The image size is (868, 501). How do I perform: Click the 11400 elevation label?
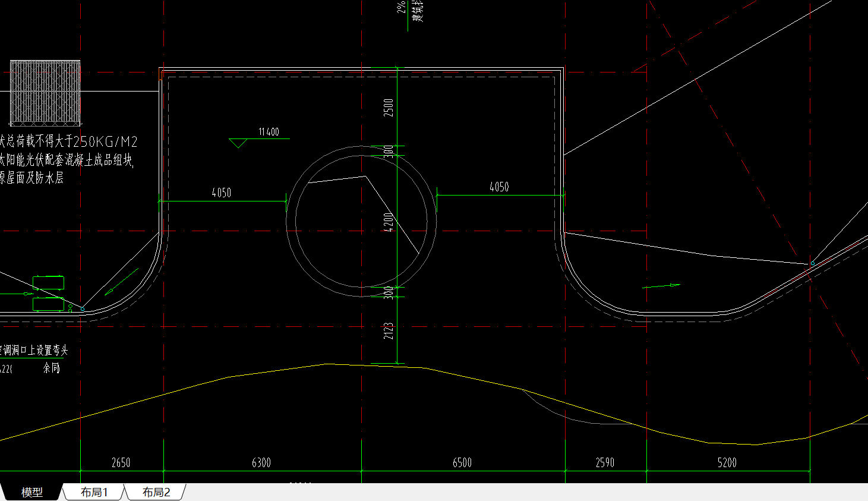pos(269,132)
